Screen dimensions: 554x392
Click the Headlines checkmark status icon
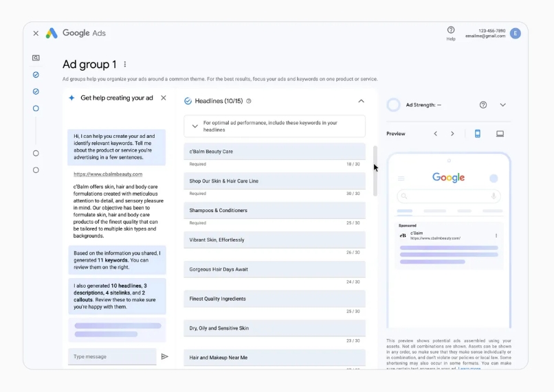pos(188,102)
